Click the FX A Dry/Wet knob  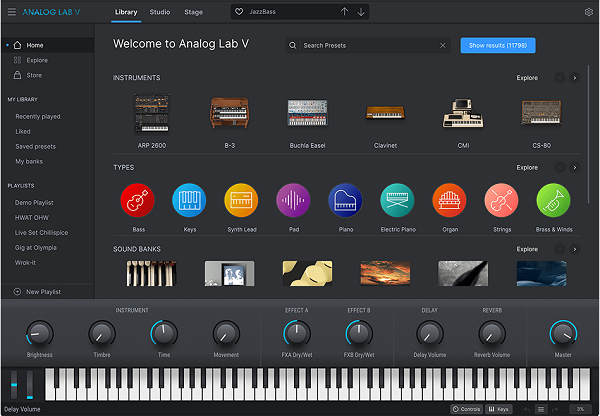point(297,334)
